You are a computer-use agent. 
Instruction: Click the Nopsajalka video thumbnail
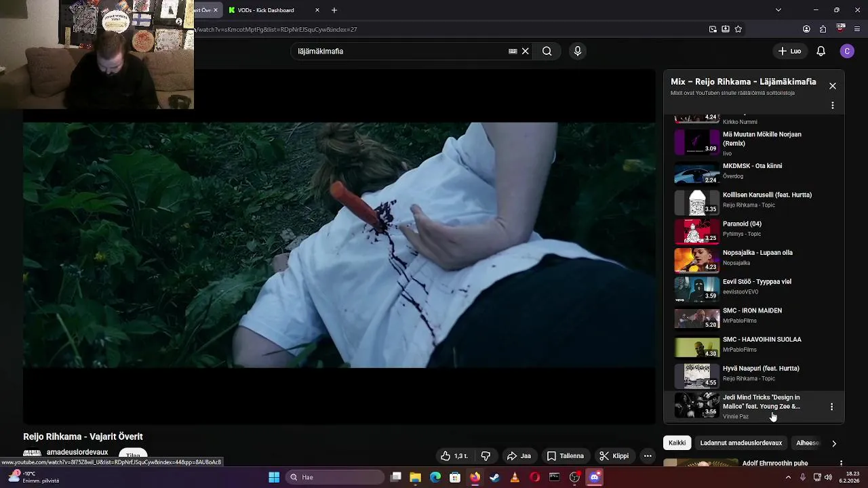pyautogui.click(x=696, y=260)
